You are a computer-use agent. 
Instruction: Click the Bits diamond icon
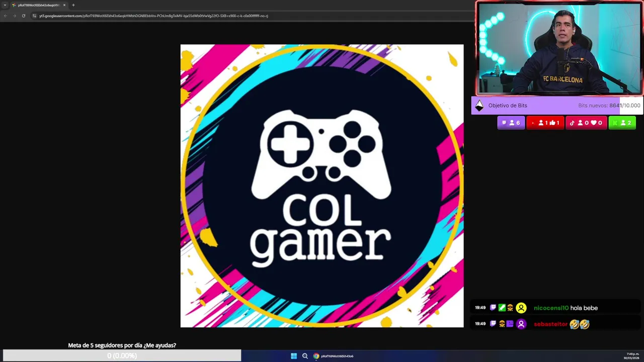point(479,106)
